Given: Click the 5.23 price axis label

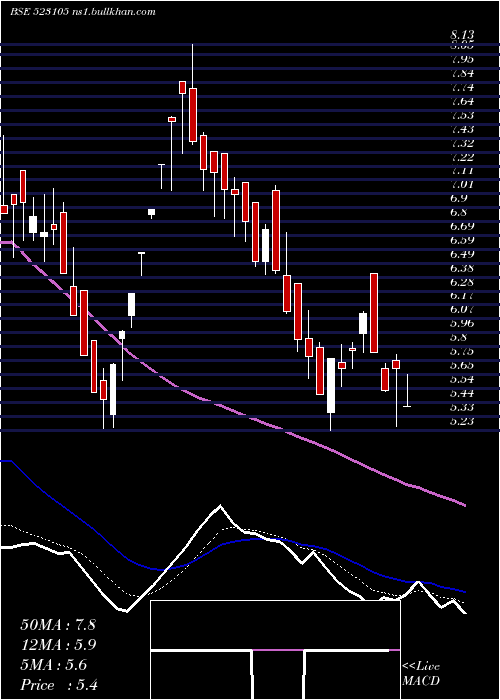Looking at the screenshot, I should point(462,421).
